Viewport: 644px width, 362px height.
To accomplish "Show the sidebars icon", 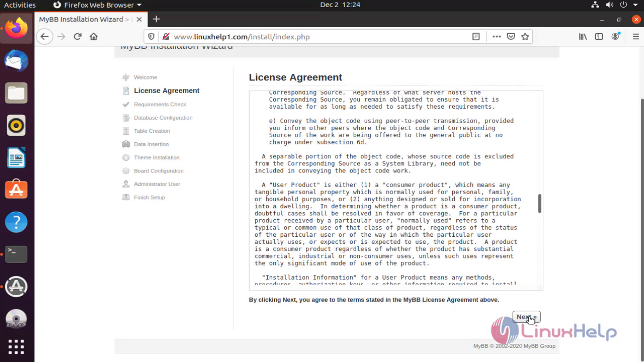I will 599,37.
